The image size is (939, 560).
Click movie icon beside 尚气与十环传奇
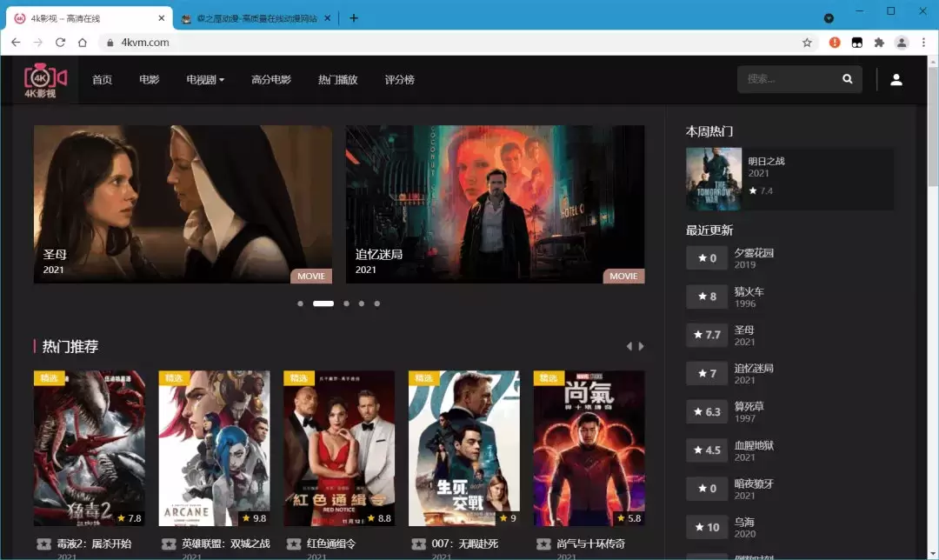coord(543,543)
